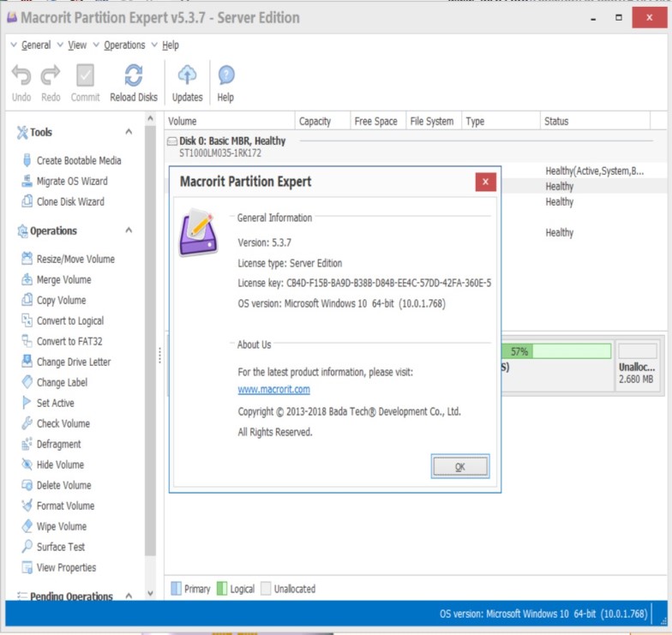Visit the www.macrorit.com link
The width and height of the screenshot is (672, 635).
coord(274,389)
